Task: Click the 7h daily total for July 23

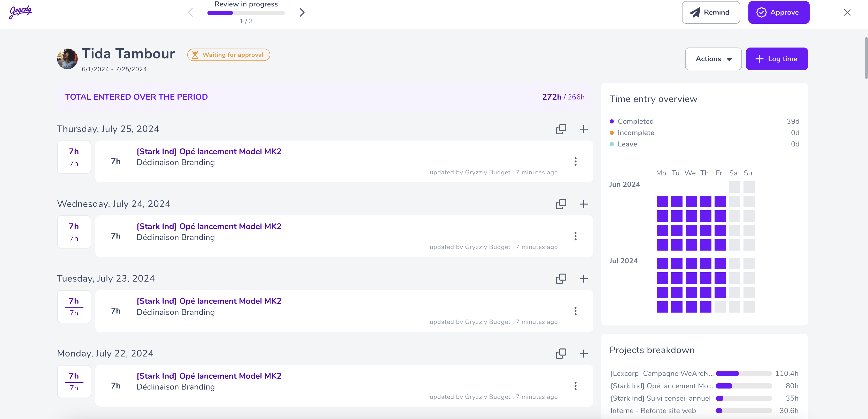Action: 74,307
